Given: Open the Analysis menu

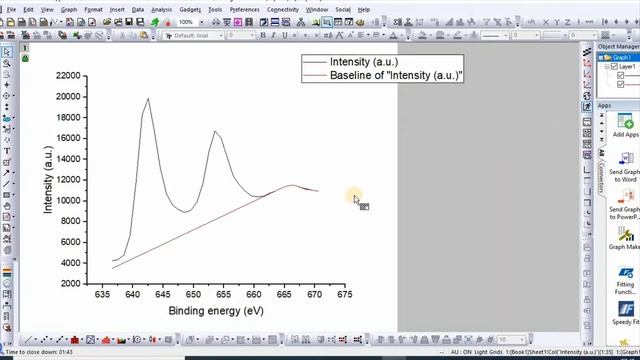Looking at the screenshot, I should click(161, 9).
